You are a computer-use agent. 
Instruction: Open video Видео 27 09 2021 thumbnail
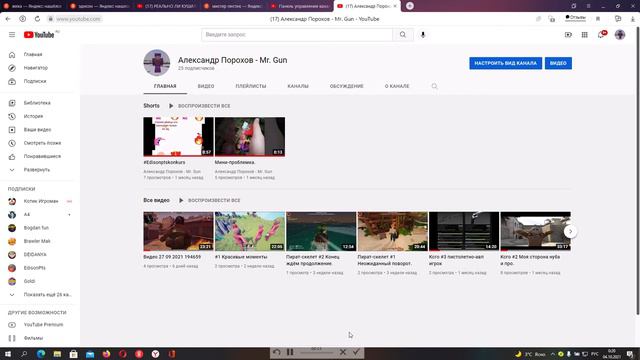pos(178,231)
